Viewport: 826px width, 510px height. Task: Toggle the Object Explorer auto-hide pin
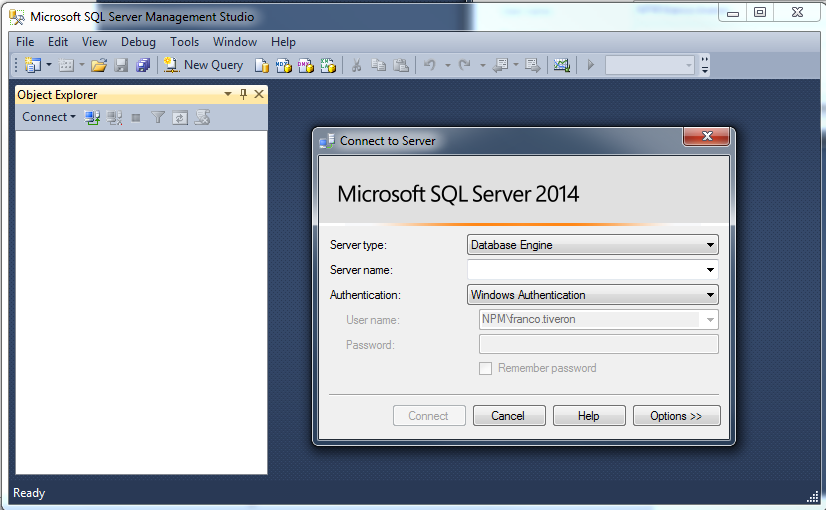[x=243, y=94]
